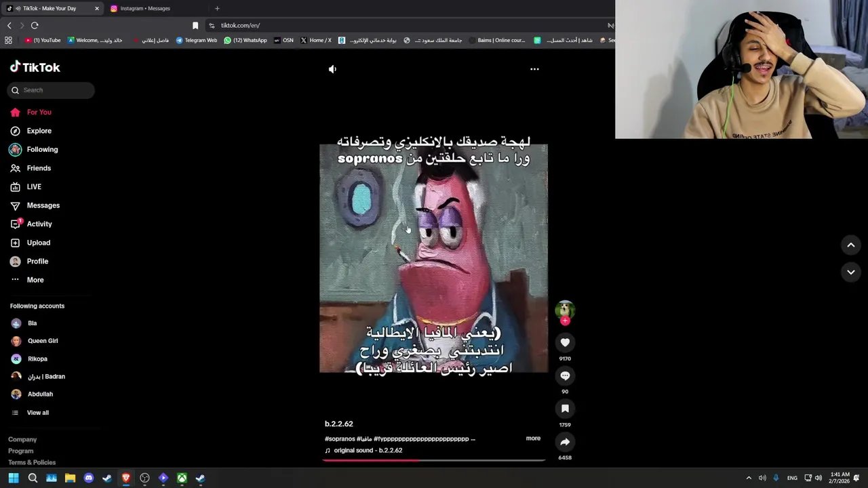View site information icon
Image resolution: width=868 pixels, height=488 pixels.
(x=212, y=26)
